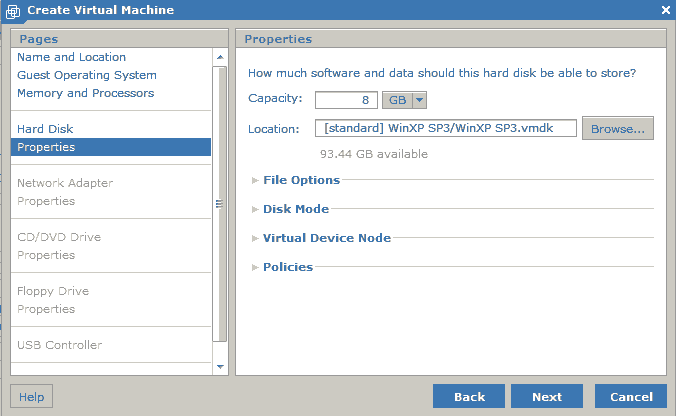Click the Browse... button
The image size is (676, 416).
pos(618,128)
